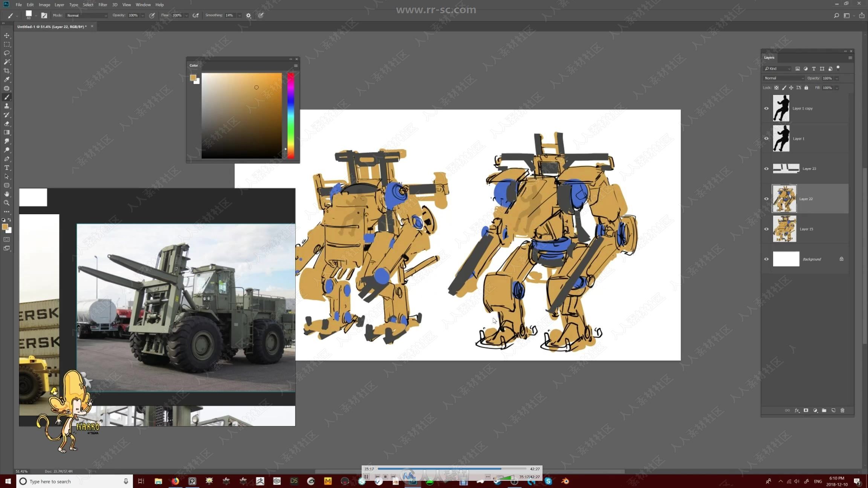Select the Magic Wand tool
868x488 pixels.
7,62
